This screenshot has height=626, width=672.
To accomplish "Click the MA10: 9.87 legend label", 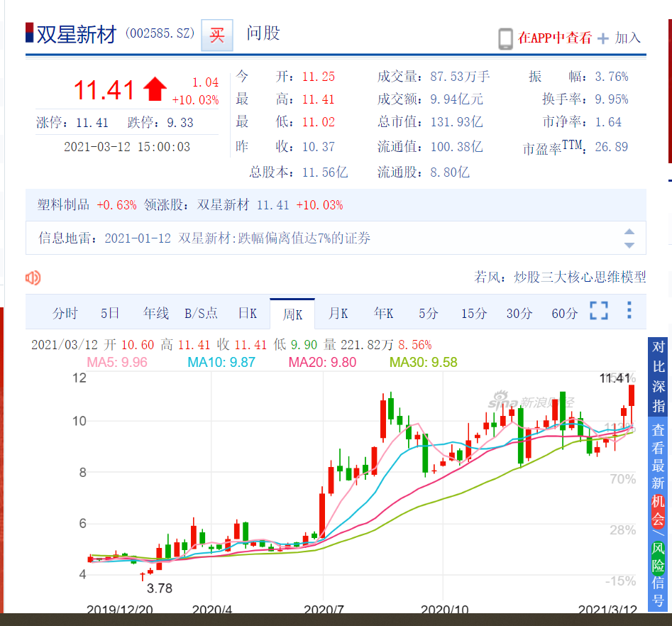I will pyautogui.click(x=221, y=362).
